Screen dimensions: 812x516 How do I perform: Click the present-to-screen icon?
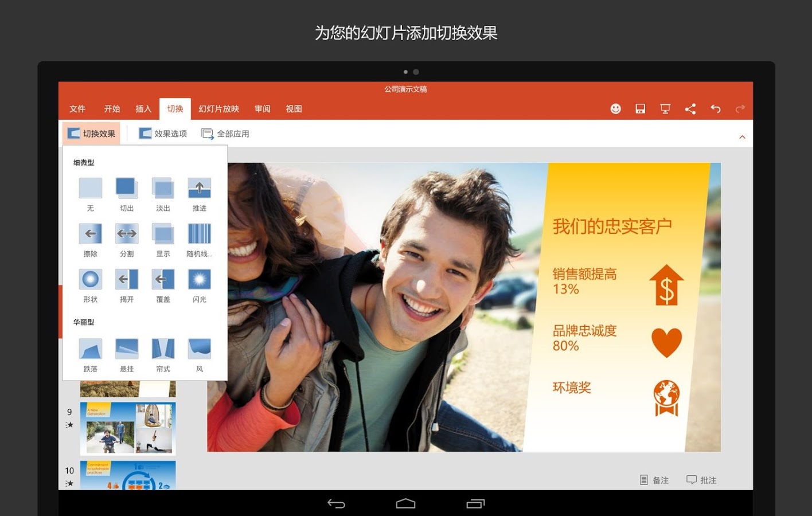tap(665, 108)
